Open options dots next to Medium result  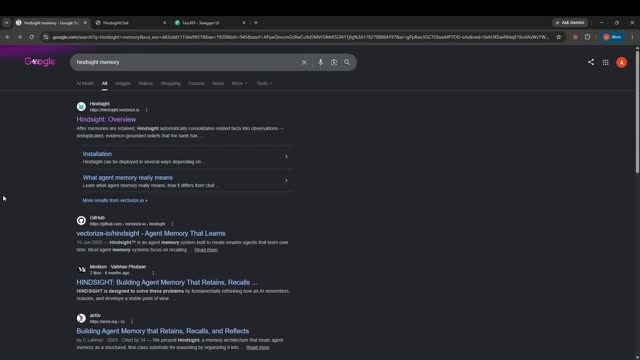click(x=153, y=273)
